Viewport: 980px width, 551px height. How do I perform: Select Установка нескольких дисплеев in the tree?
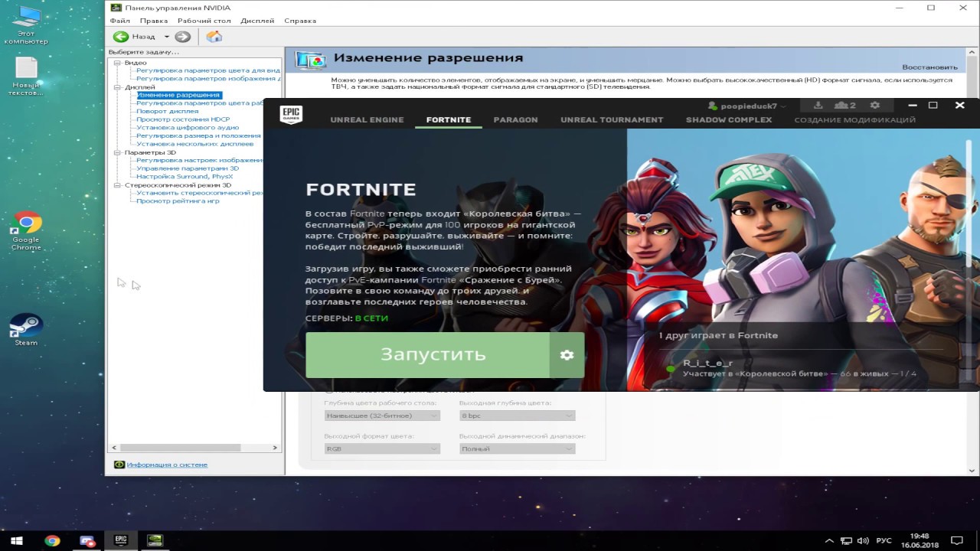[x=194, y=144]
